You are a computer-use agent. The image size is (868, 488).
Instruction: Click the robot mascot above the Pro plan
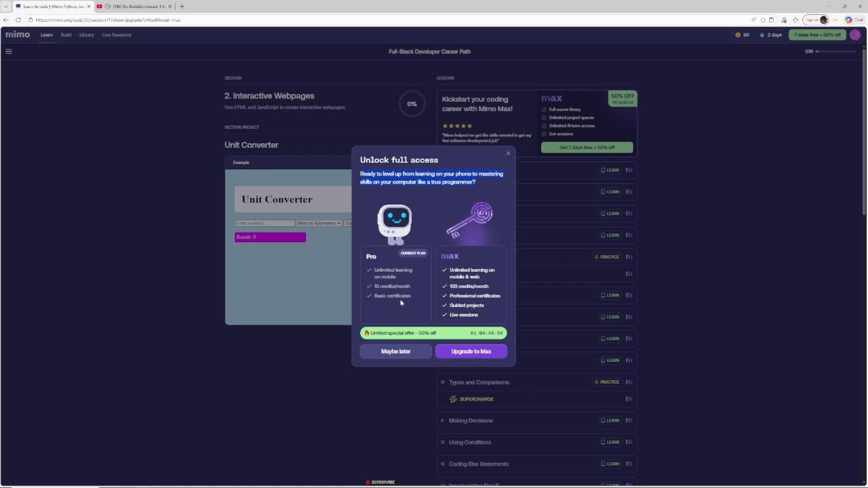click(x=395, y=224)
